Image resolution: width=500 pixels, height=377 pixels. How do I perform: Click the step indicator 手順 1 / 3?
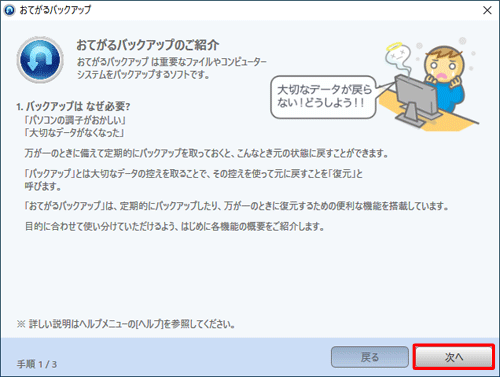[37, 364]
